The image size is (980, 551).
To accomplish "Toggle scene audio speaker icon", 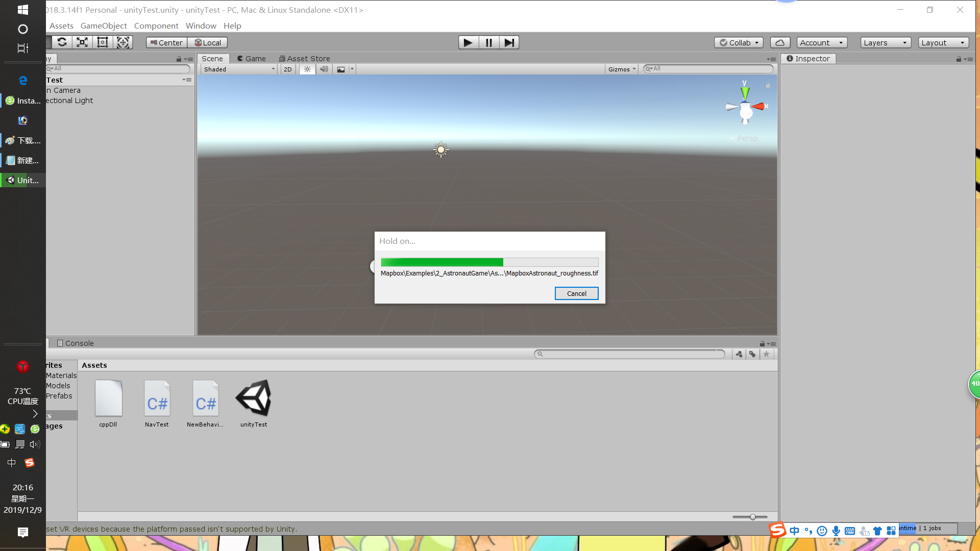I will [x=324, y=69].
